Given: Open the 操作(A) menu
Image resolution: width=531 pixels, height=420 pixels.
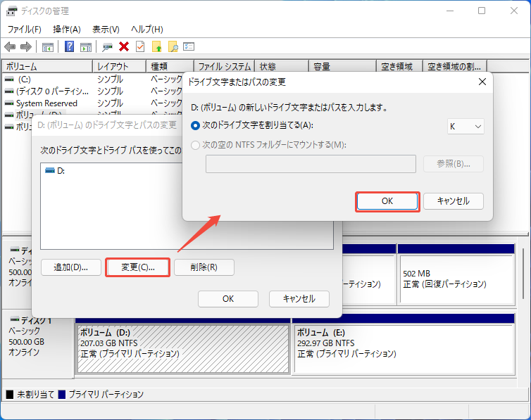Looking at the screenshot, I should click(x=67, y=30).
